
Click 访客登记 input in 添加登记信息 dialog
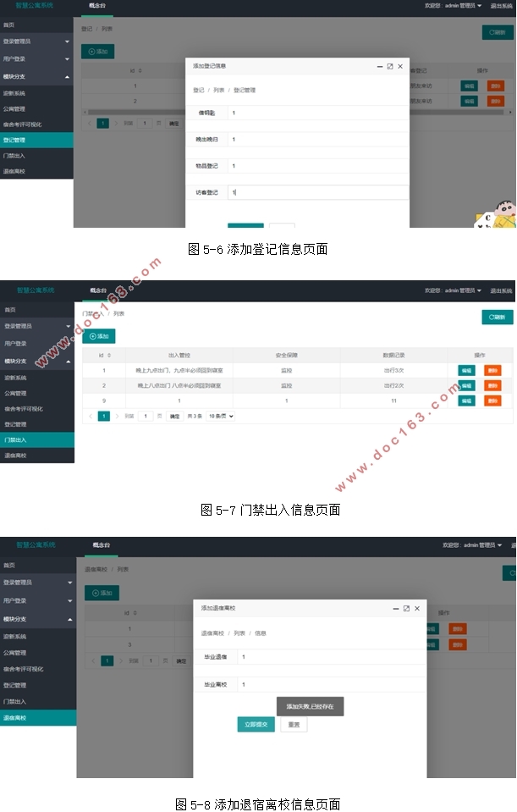pyautogui.click(x=318, y=192)
